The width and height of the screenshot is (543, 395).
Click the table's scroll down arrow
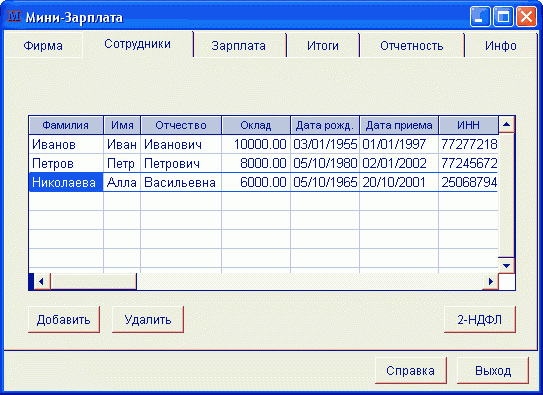coord(507,266)
